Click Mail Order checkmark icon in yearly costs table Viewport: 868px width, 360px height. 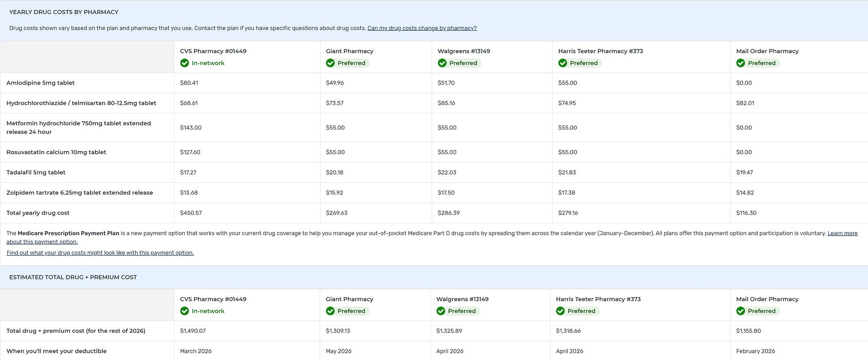(x=741, y=63)
